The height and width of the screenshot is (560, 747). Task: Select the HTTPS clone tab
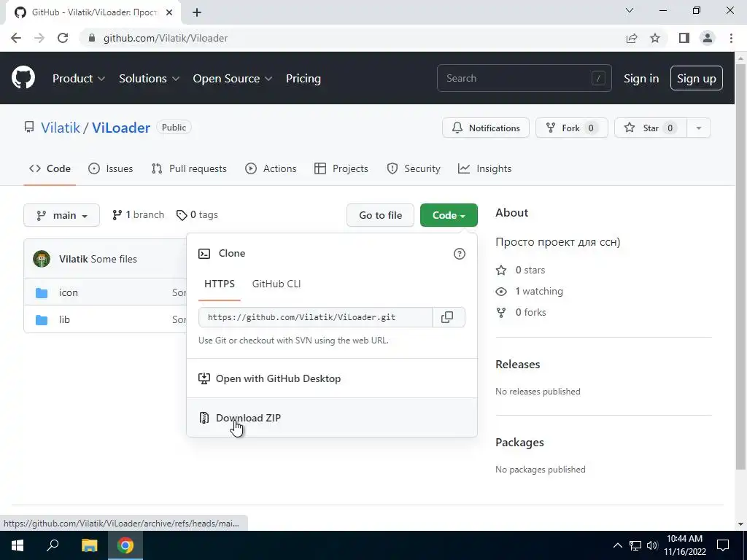(x=220, y=284)
